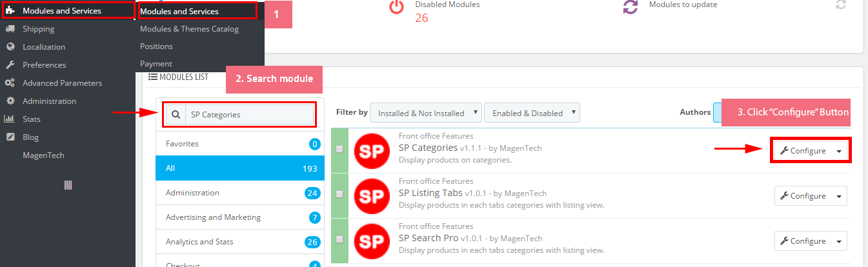Click the Advanced Parameters gears icon
Image resolution: width=868 pixels, height=267 pixels.
10,83
